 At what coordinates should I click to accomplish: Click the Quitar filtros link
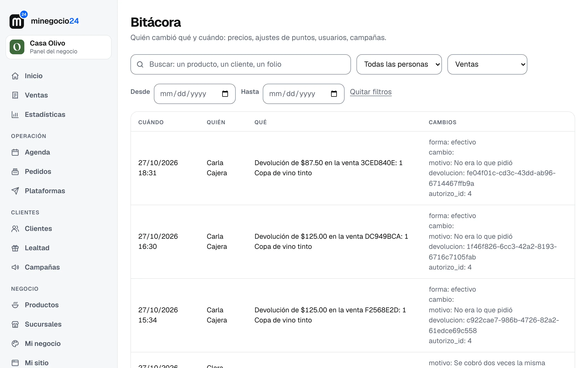[x=370, y=92]
